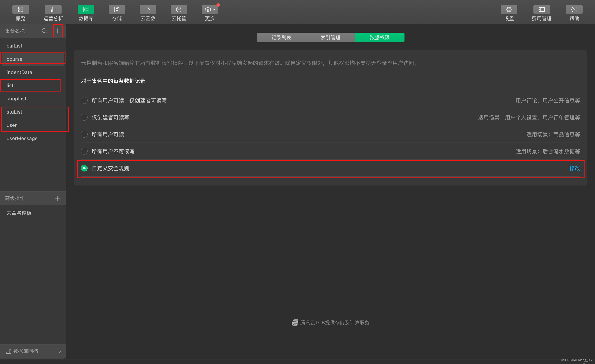Click 适用场景：用户个人设置、用户订单管理等 text

[x=529, y=118]
